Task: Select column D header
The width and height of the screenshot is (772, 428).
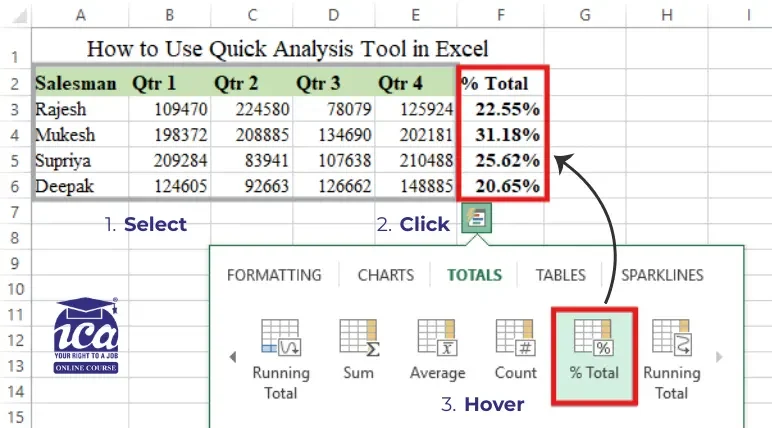Action: pyautogui.click(x=333, y=15)
